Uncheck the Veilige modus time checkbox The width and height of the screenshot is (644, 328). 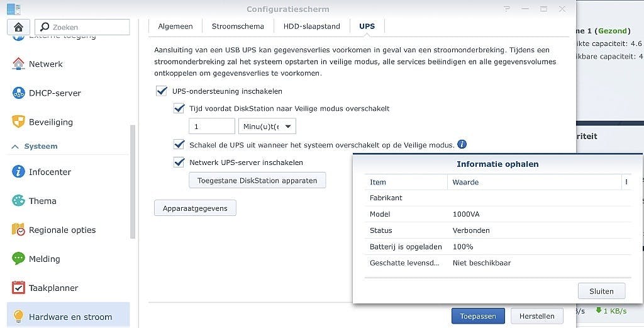pyautogui.click(x=179, y=108)
